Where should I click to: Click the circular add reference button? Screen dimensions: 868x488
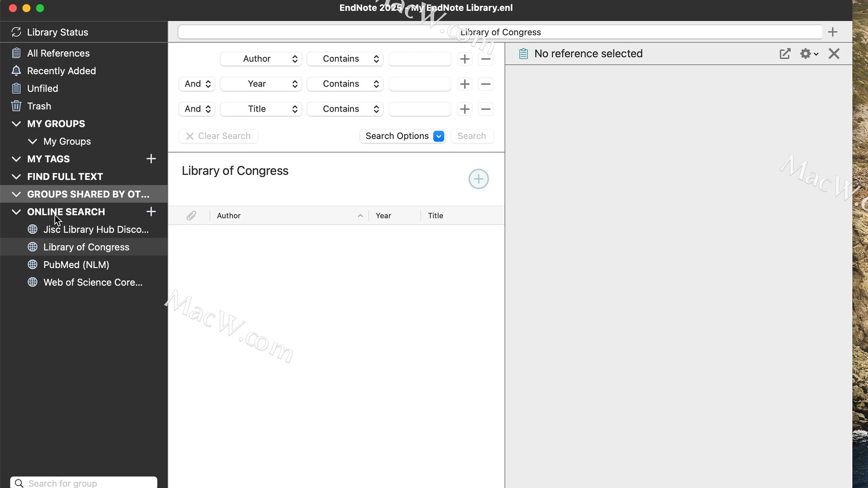[x=478, y=179]
